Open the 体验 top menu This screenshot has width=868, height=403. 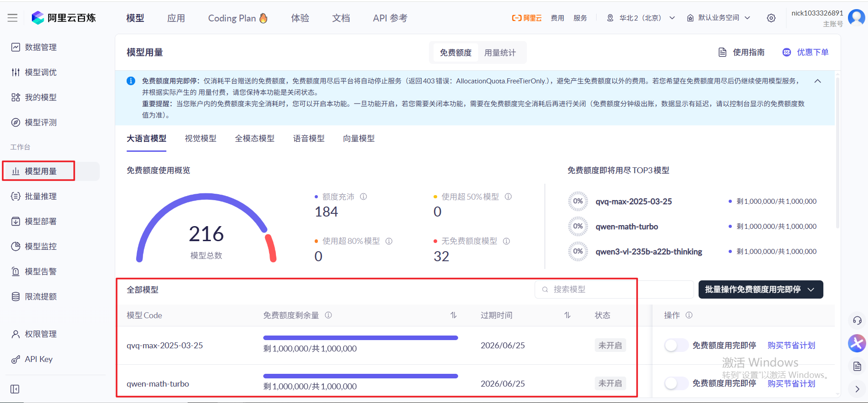click(x=300, y=18)
